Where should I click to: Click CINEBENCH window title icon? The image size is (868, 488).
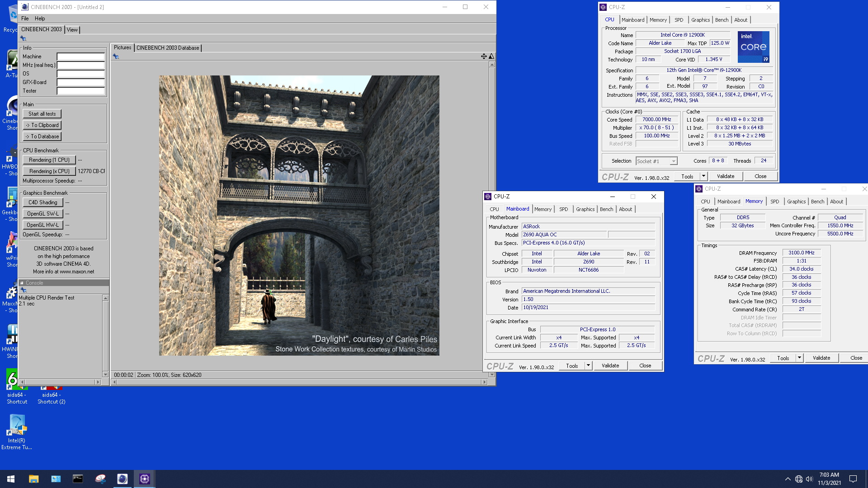coord(25,7)
